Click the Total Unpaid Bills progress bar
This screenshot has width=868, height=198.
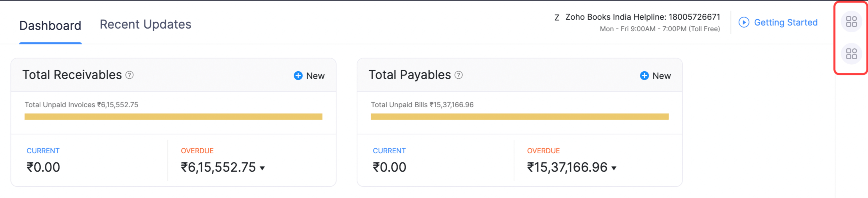pyautogui.click(x=519, y=117)
